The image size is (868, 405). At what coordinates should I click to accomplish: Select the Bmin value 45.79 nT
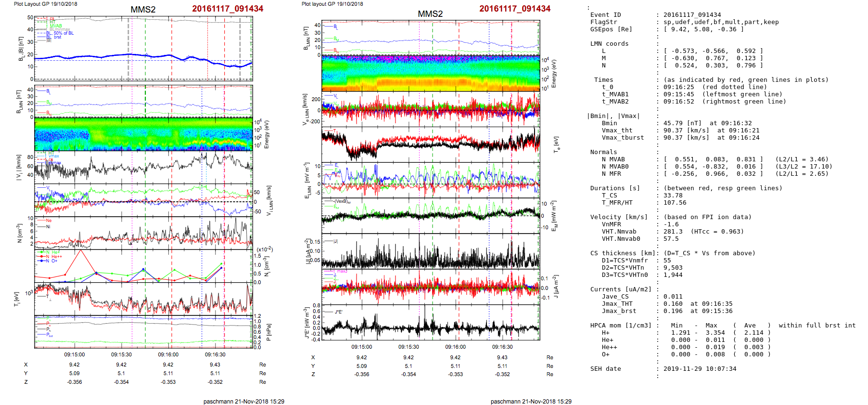click(677, 123)
